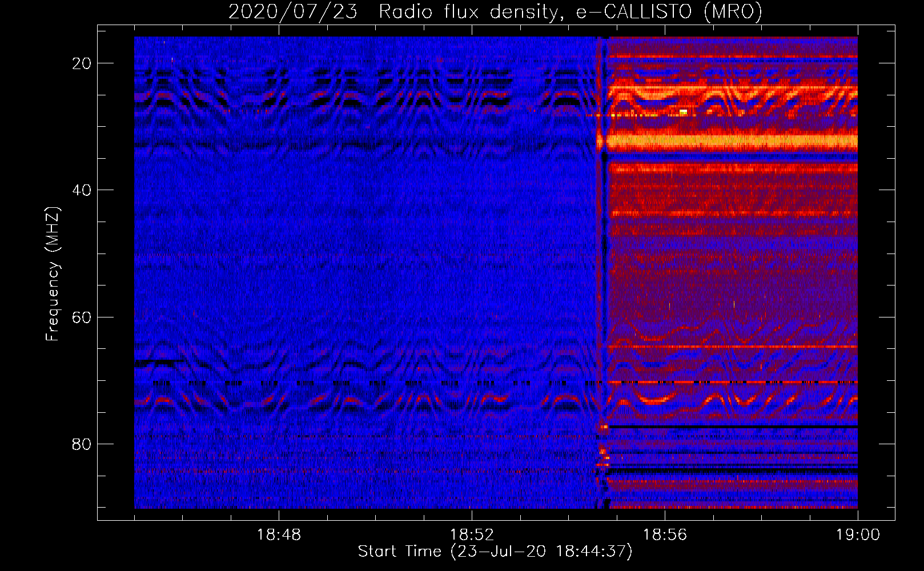This screenshot has height=571, width=924.
Task: Click the 18:48 time tick label
Action: coord(279,535)
